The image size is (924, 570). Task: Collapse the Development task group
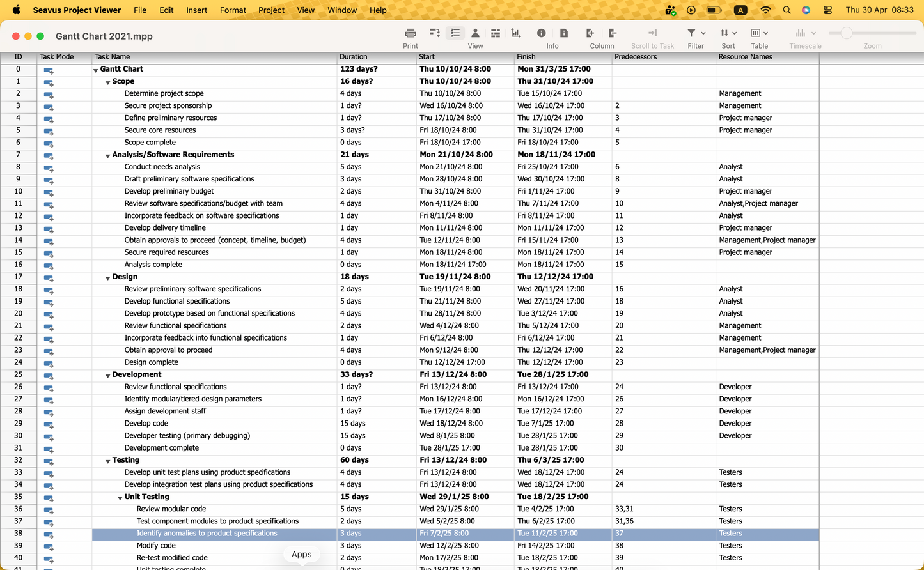pyautogui.click(x=107, y=376)
